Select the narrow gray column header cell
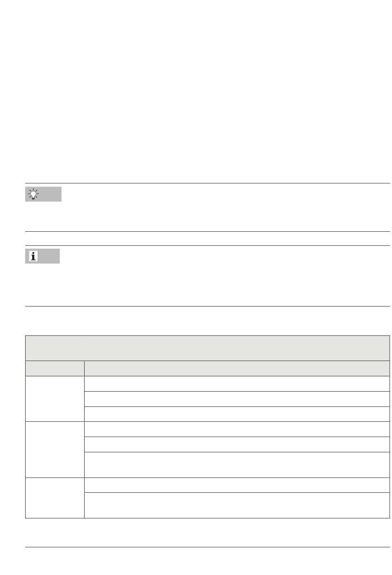This screenshot has width=392, height=575. click(55, 368)
